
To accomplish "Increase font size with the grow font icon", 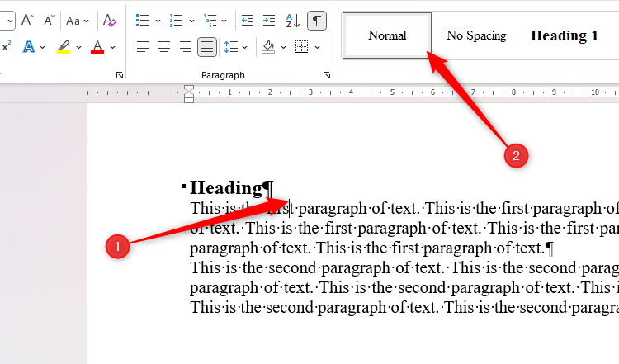I will pos(27,20).
